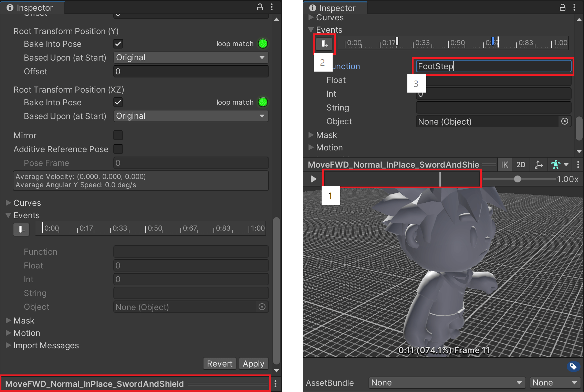Open options next to MoveFWD clip footer
Image resolution: width=584 pixels, height=392 pixels.
(275, 384)
